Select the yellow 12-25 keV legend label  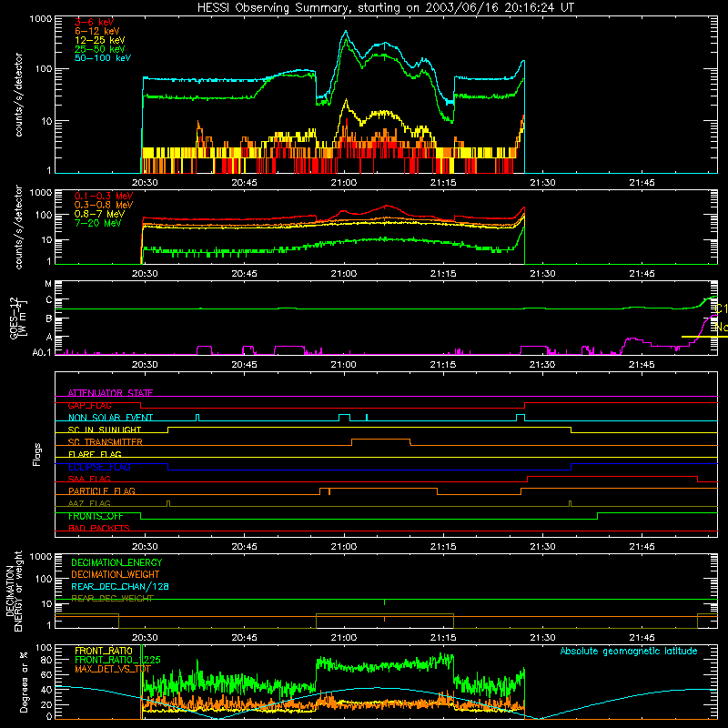point(99,40)
